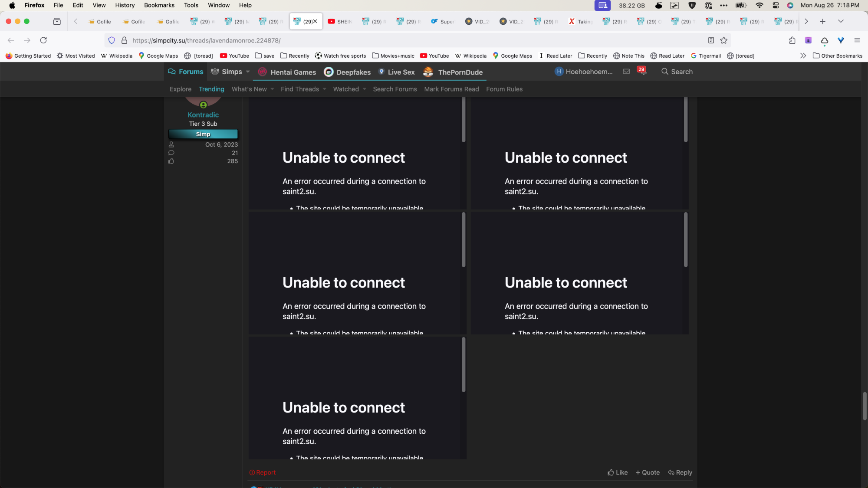The image size is (868, 488).
Task: Click the Like button on post
Action: point(617,472)
